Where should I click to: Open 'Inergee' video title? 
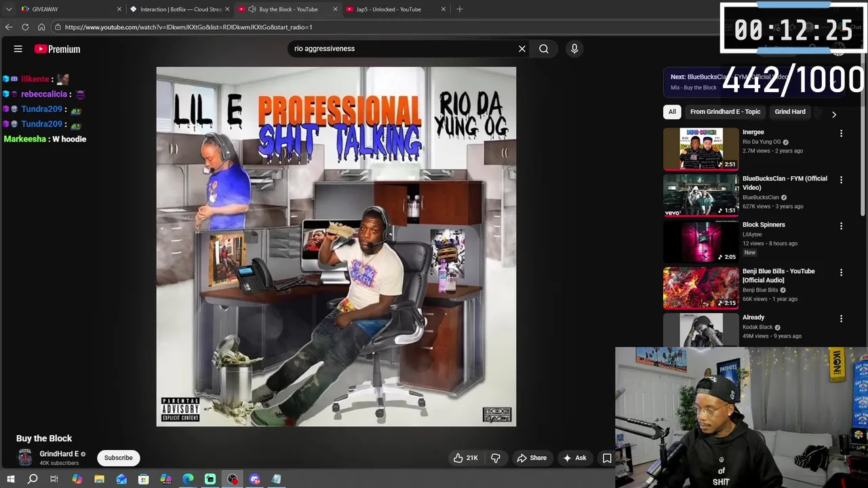pyautogui.click(x=753, y=132)
